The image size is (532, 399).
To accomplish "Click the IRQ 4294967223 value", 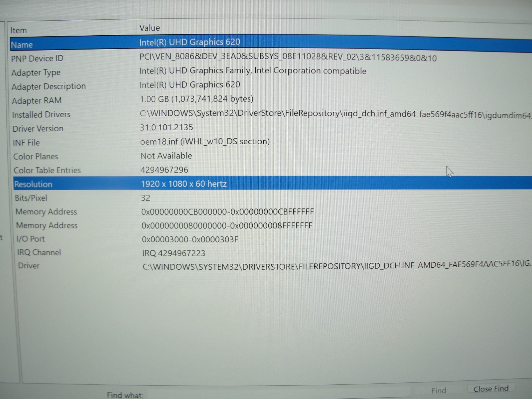I will [x=174, y=253].
